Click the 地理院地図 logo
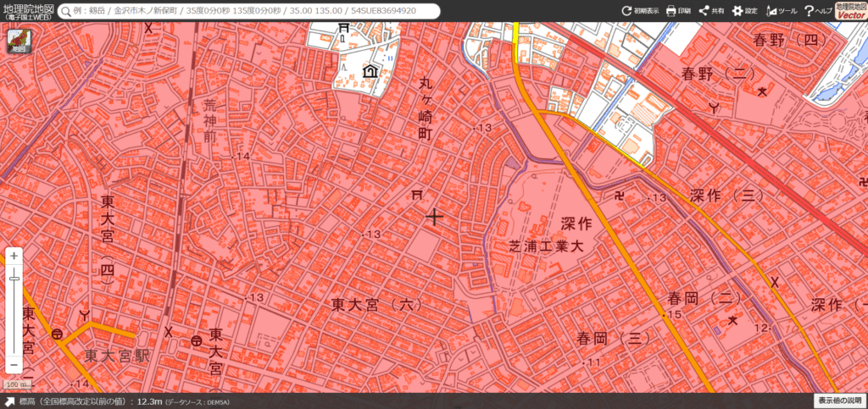 [27, 11]
